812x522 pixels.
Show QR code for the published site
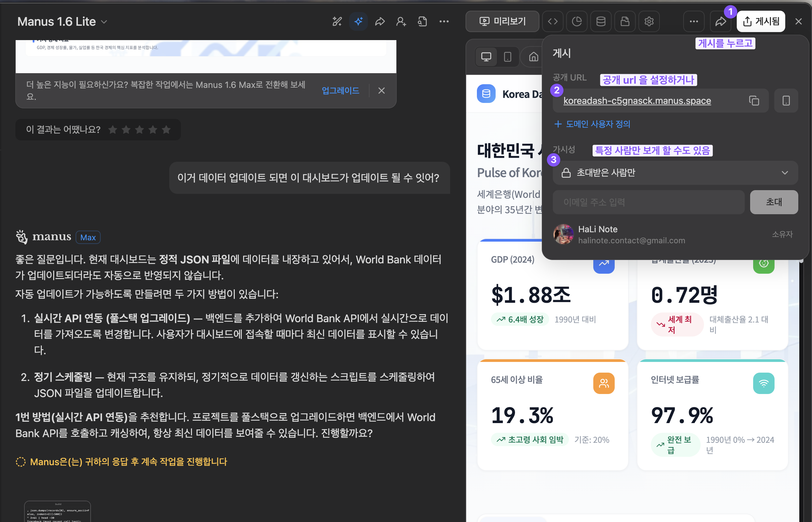pyautogui.click(x=786, y=100)
